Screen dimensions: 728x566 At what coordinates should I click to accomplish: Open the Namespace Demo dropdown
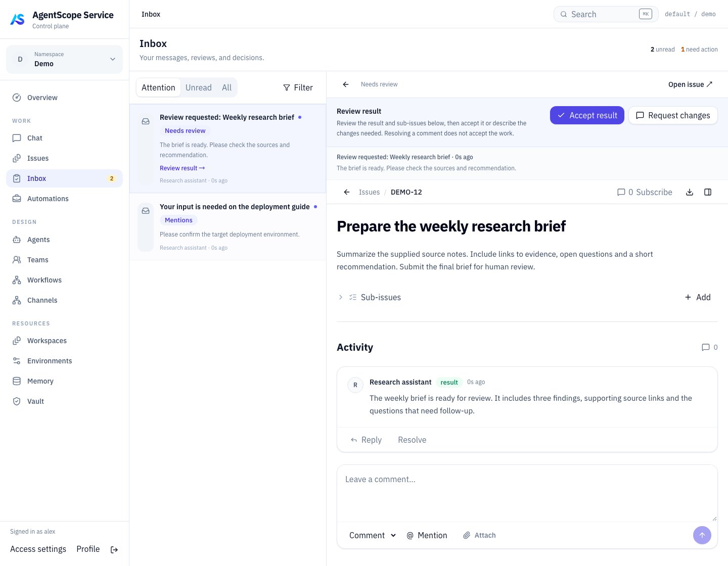click(x=64, y=59)
